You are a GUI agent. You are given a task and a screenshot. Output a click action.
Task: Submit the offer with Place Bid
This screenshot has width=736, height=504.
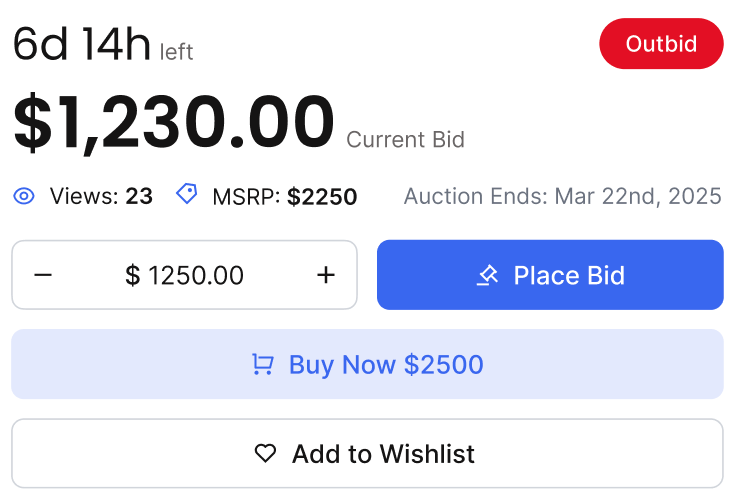tap(550, 275)
